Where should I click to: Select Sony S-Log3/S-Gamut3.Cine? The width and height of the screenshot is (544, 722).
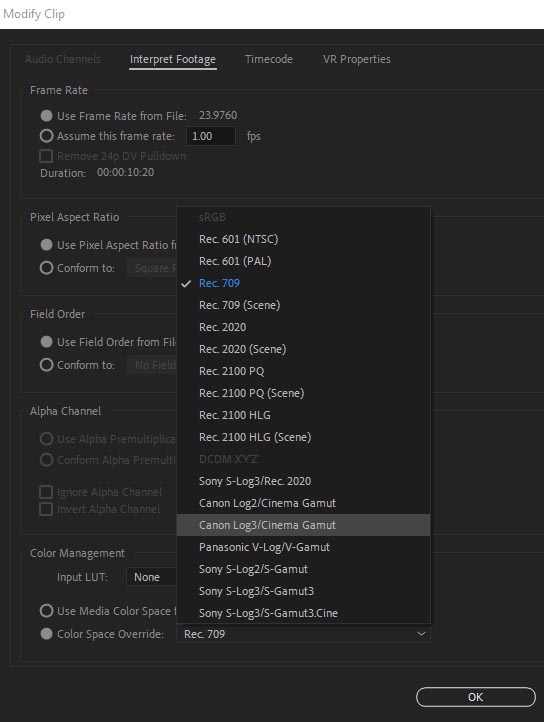[x=304, y=613]
